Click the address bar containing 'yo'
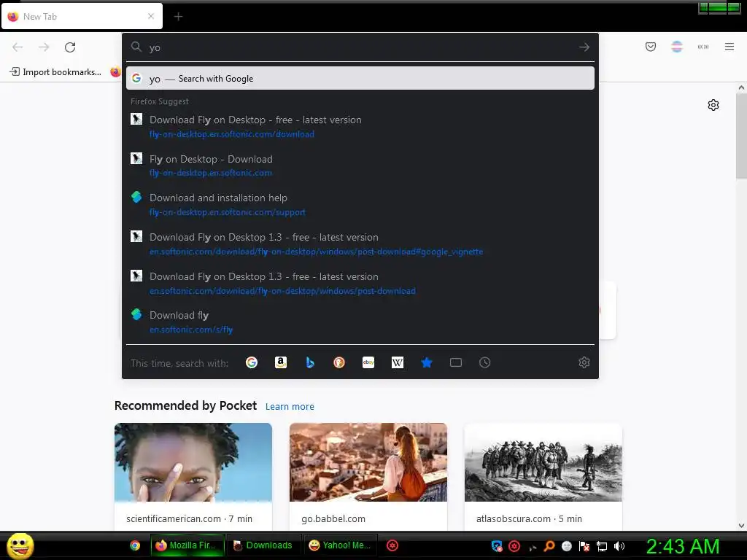Viewport: 747px width, 560px height. click(x=360, y=47)
